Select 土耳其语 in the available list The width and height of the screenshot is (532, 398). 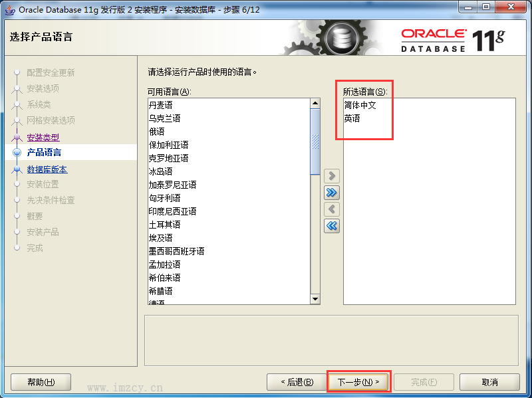(x=229, y=225)
